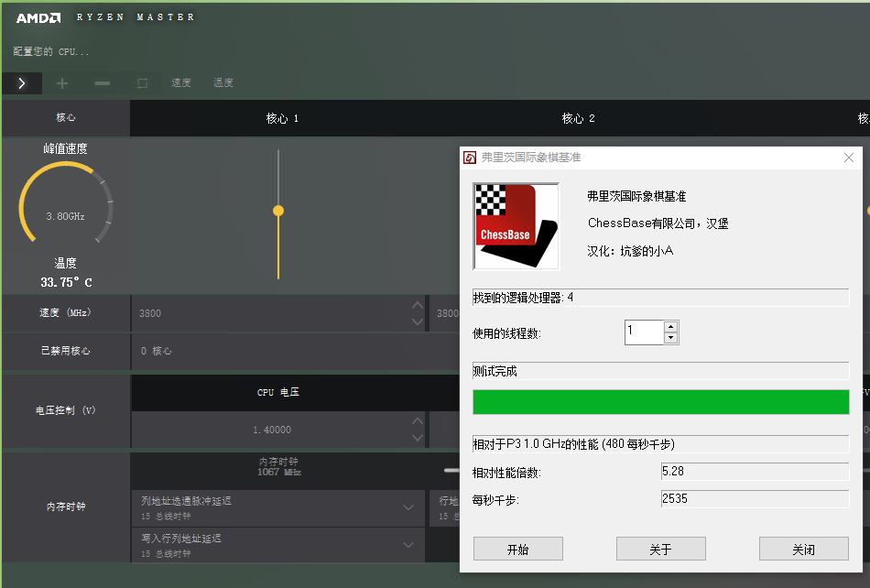This screenshot has width=870, height=588.
Task: Click the Fritz chess icon in the dialog titlebar
Action: click(x=470, y=157)
